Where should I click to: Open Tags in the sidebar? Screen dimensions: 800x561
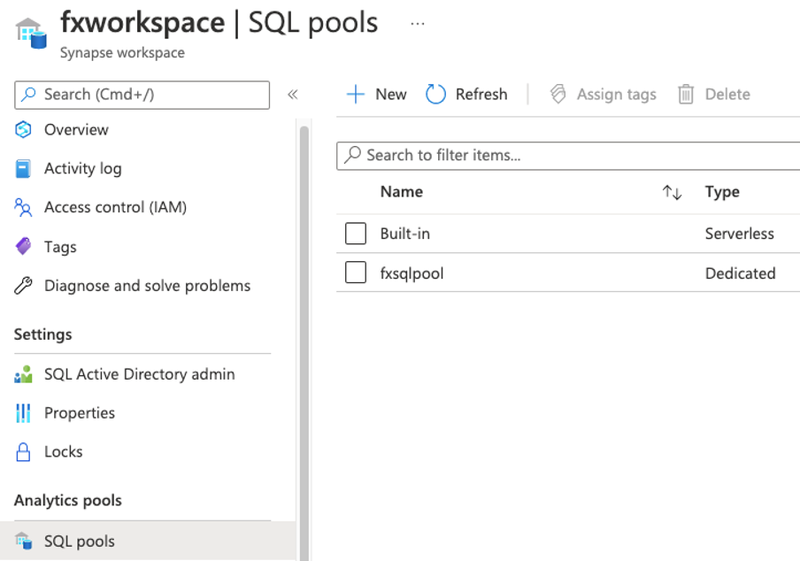(x=60, y=247)
